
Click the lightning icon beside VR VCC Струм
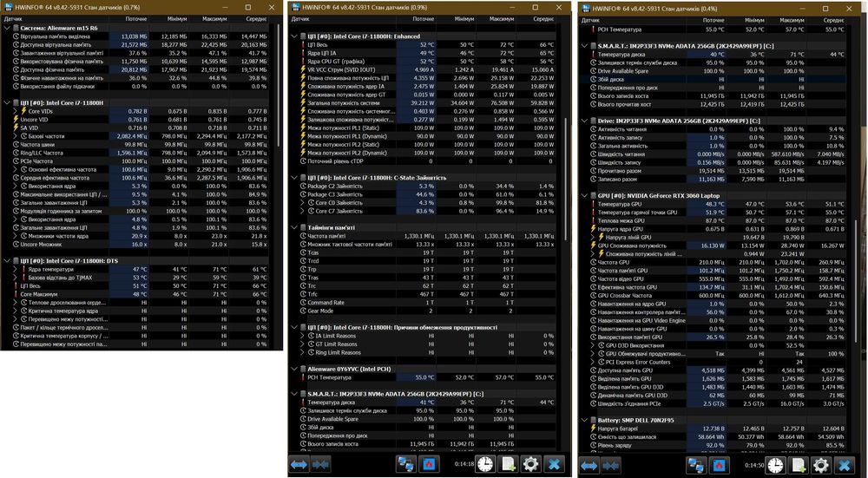303,69
